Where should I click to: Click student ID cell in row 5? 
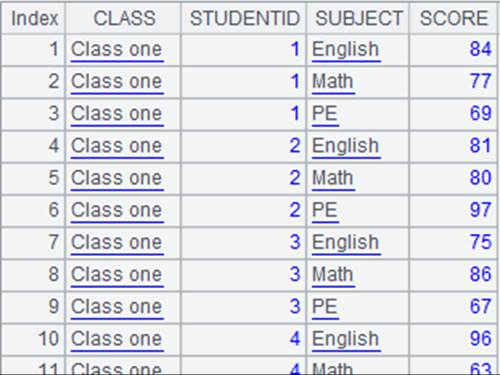tap(244, 178)
